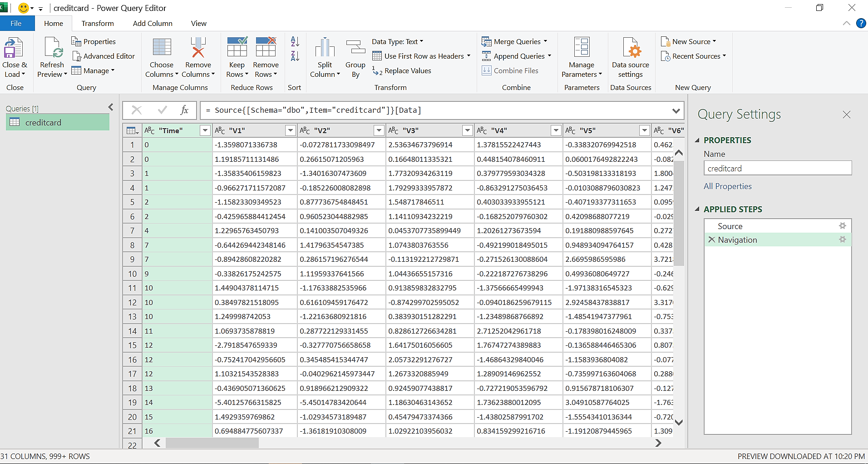Screen dimensions: 868x464
Task: Open the "V5" column filter dropdown
Action: (x=645, y=130)
